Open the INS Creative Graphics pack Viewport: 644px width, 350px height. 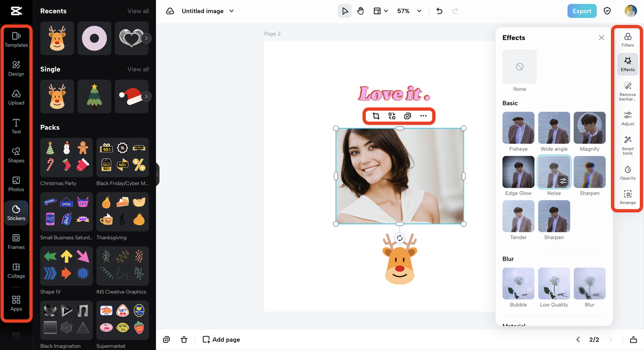[x=123, y=266]
